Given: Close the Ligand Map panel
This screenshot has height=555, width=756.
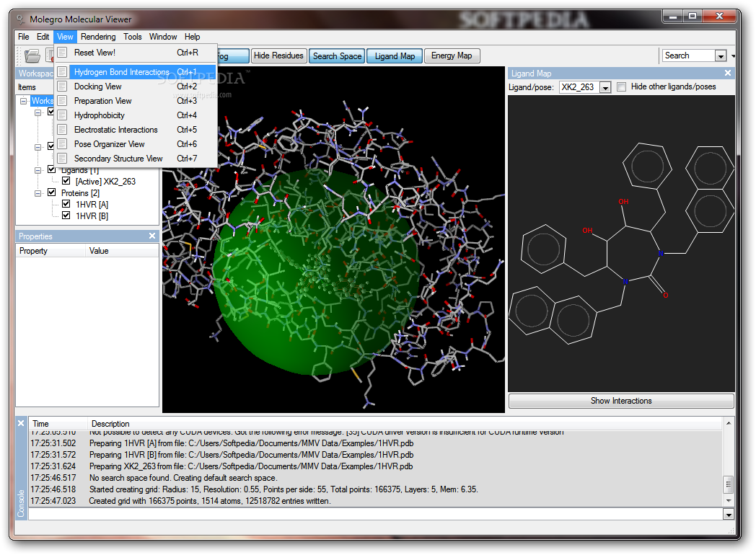Looking at the screenshot, I should [728, 74].
